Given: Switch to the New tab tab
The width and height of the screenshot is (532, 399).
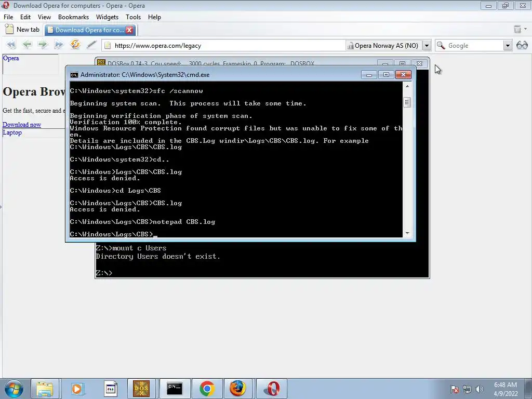Looking at the screenshot, I should [23, 30].
